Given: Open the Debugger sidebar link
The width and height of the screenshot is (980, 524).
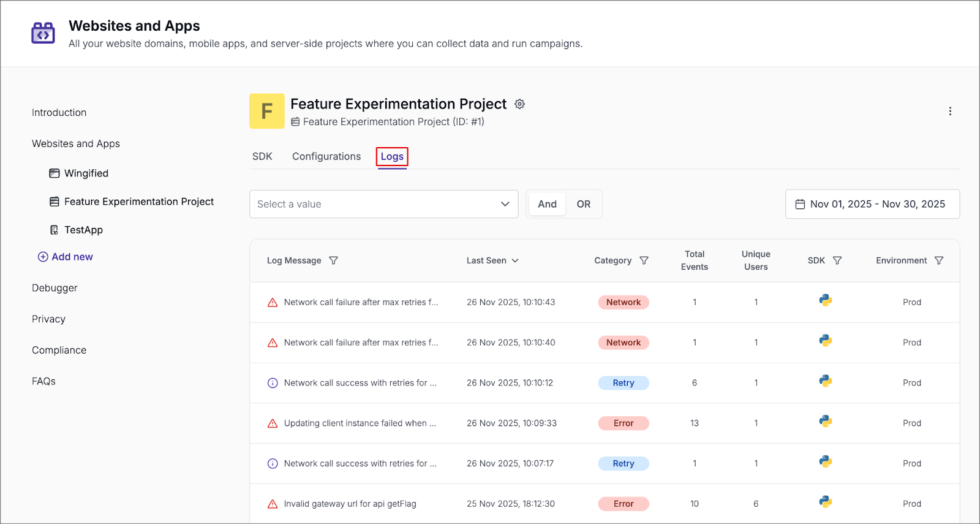Looking at the screenshot, I should pos(55,288).
